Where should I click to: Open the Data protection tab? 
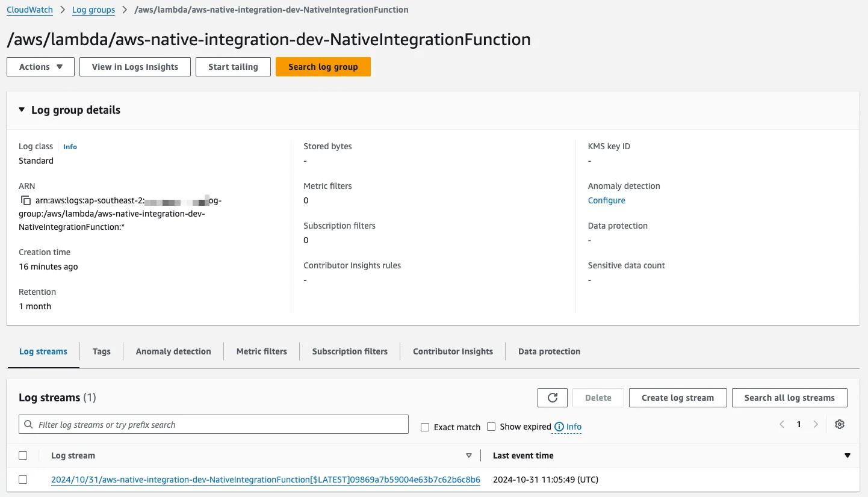(x=550, y=351)
